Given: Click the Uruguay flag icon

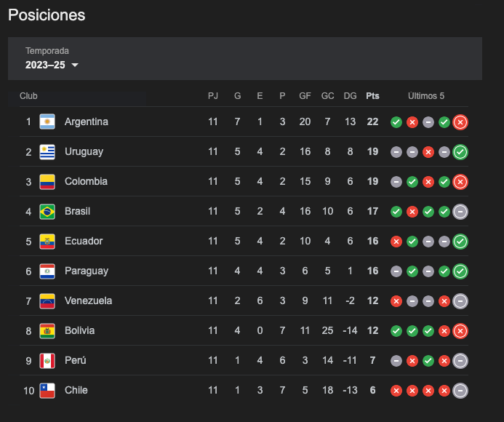Looking at the screenshot, I should pos(47,151).
